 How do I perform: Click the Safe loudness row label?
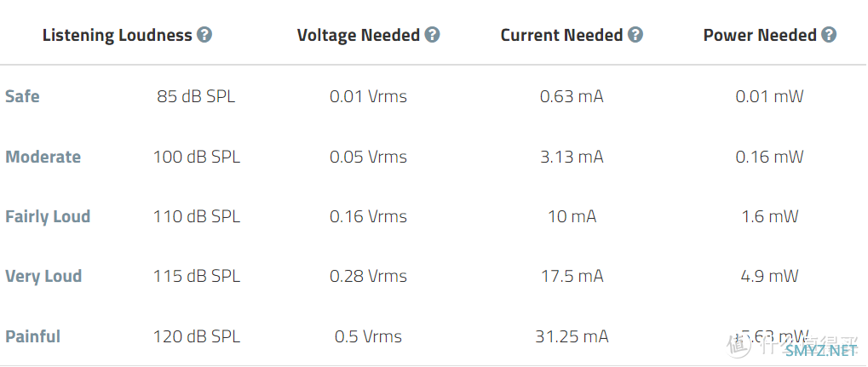point(23,96)
